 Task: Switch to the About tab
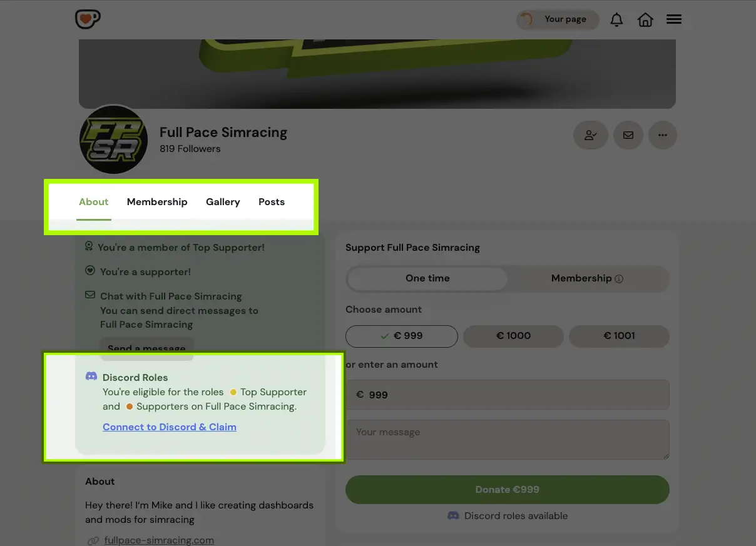(x=94, y=202)
